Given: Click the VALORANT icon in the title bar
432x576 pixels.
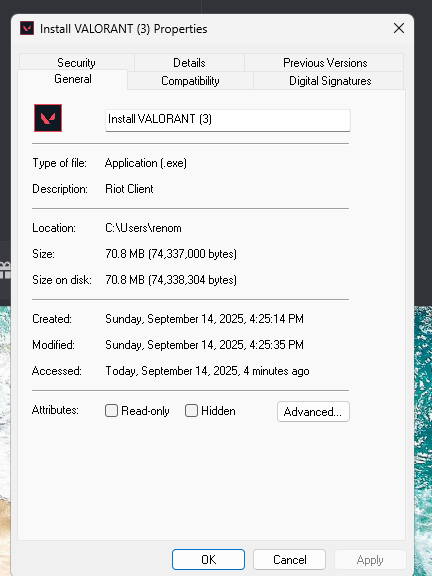Looking at the screenshot, I should click(x=27, y=28).
